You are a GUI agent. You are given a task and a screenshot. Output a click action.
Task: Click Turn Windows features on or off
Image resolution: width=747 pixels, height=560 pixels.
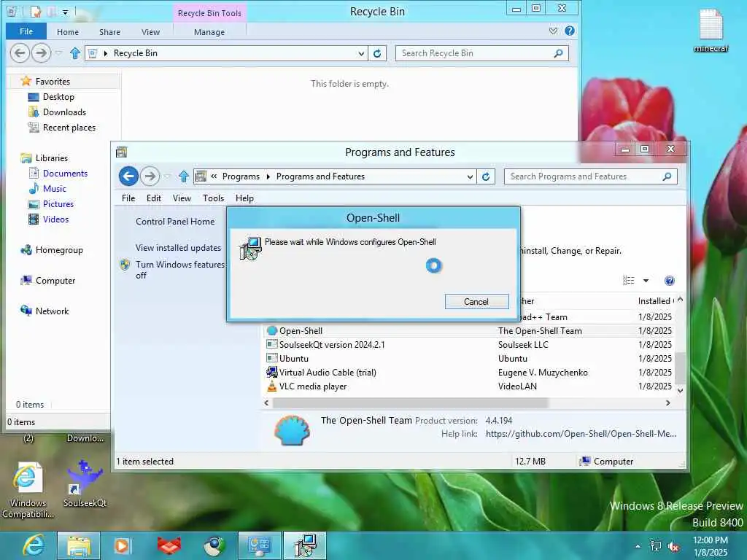click(180, 270)
